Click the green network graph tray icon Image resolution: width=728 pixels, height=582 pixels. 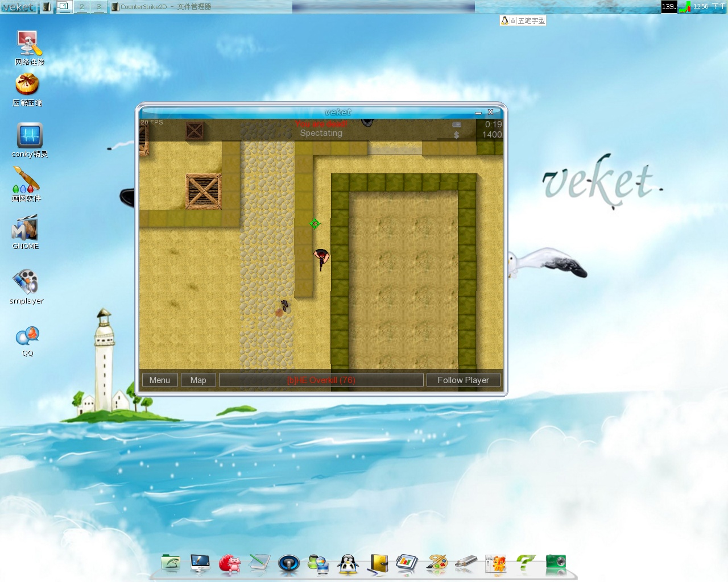[685, 7]
